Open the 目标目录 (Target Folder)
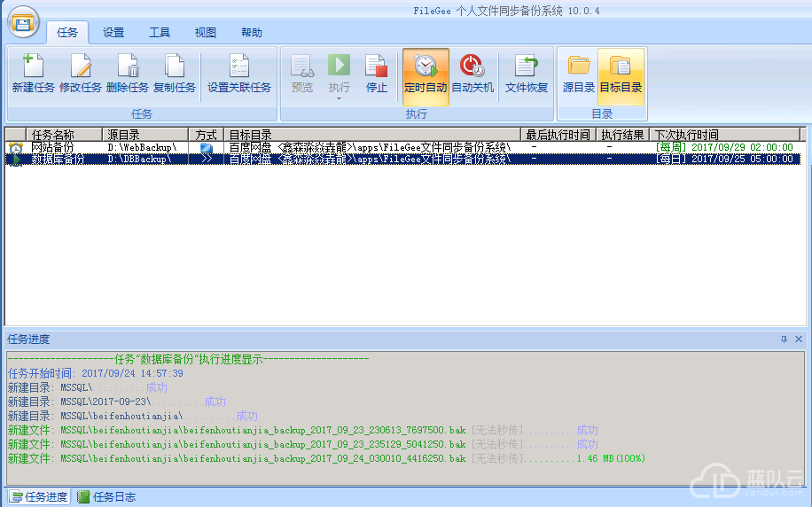The width and height of the screenshot is (812, 507). click(x=621, y=76)
